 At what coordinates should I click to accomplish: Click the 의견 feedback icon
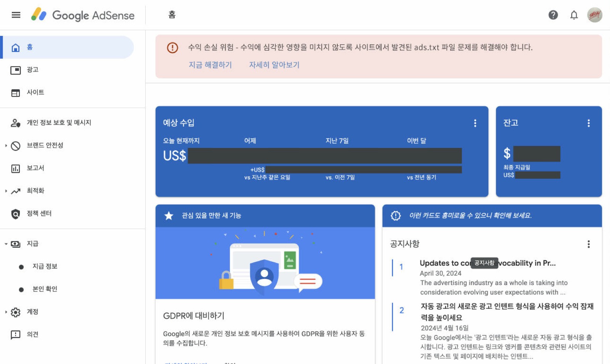(16, 335)
